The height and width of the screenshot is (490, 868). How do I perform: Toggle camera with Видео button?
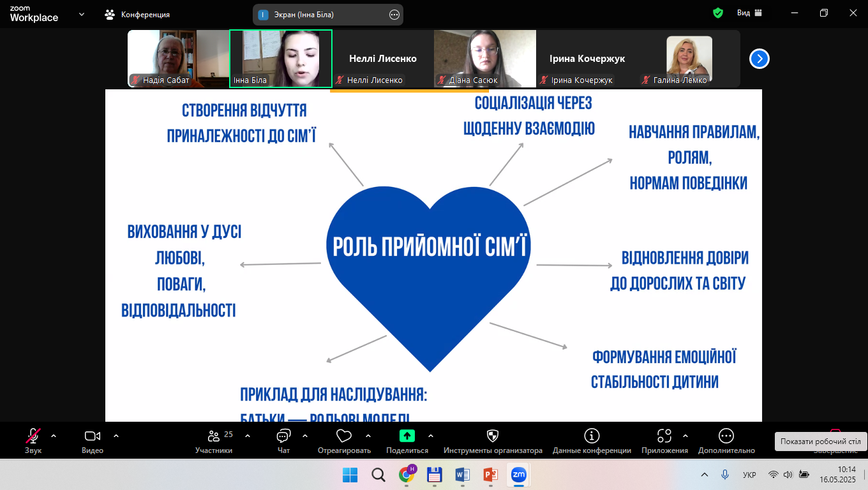coord(93,436)
